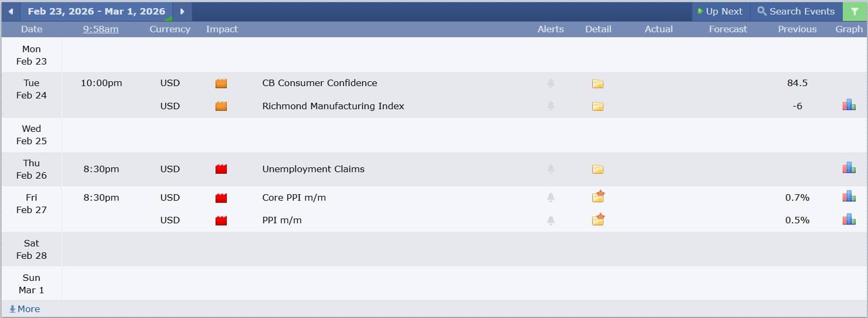Screen dimensions: 868x318
Task: Go to next week with right arrow
Action: 182,11
